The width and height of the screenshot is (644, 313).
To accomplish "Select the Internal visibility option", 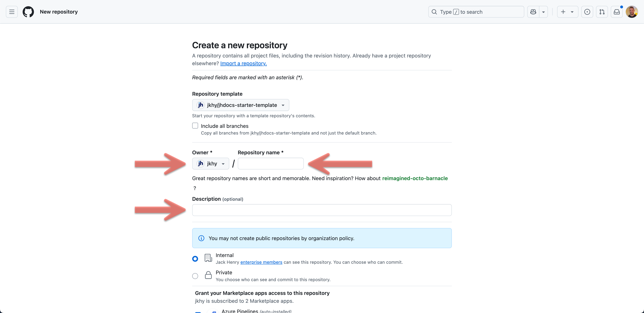I will coord(195,259).
